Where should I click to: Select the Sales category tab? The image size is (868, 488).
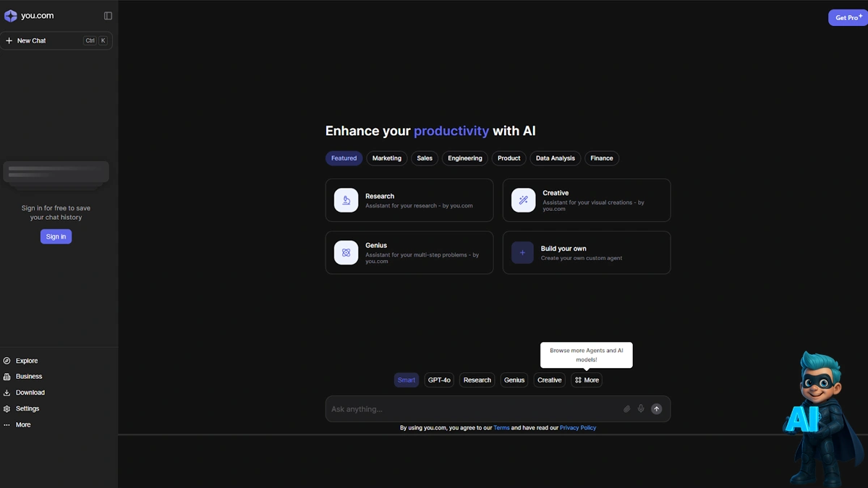click(425, 158)
